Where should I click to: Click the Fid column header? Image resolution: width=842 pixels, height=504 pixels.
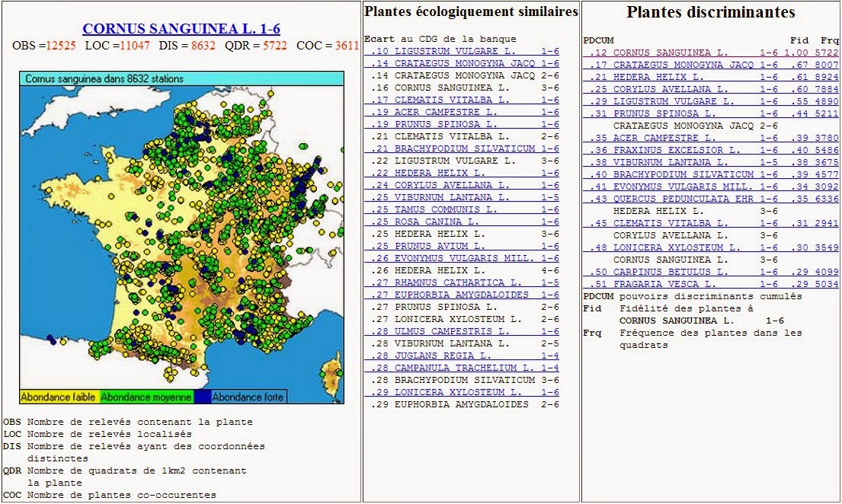point(799,40)
